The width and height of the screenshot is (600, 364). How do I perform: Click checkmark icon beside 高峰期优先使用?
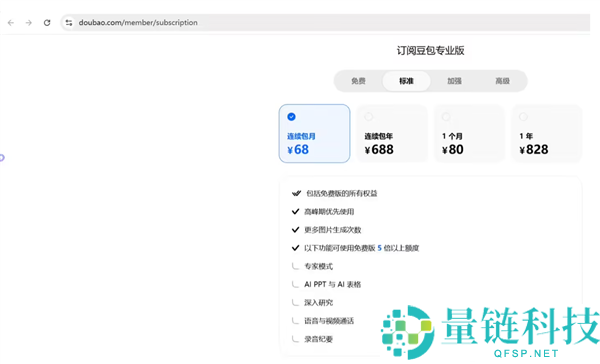[295, 211]
